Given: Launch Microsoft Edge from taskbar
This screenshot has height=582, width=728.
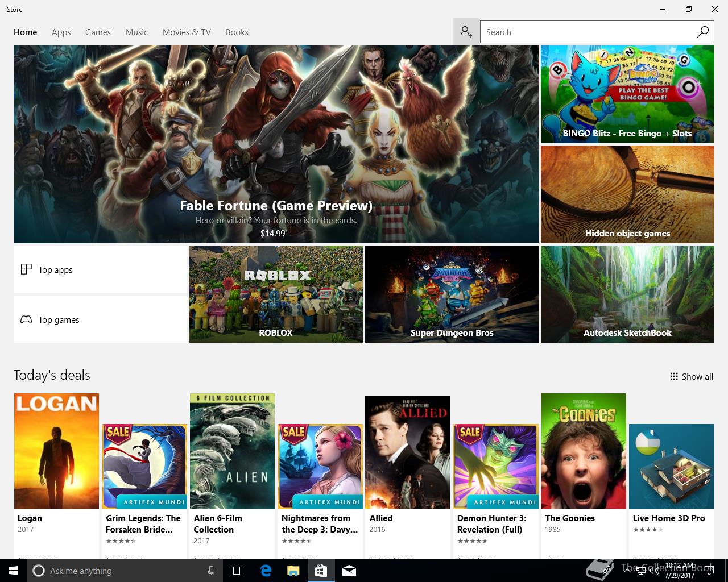Looking at the screenshot, I should pyautogui.click(x=266, y=571).
